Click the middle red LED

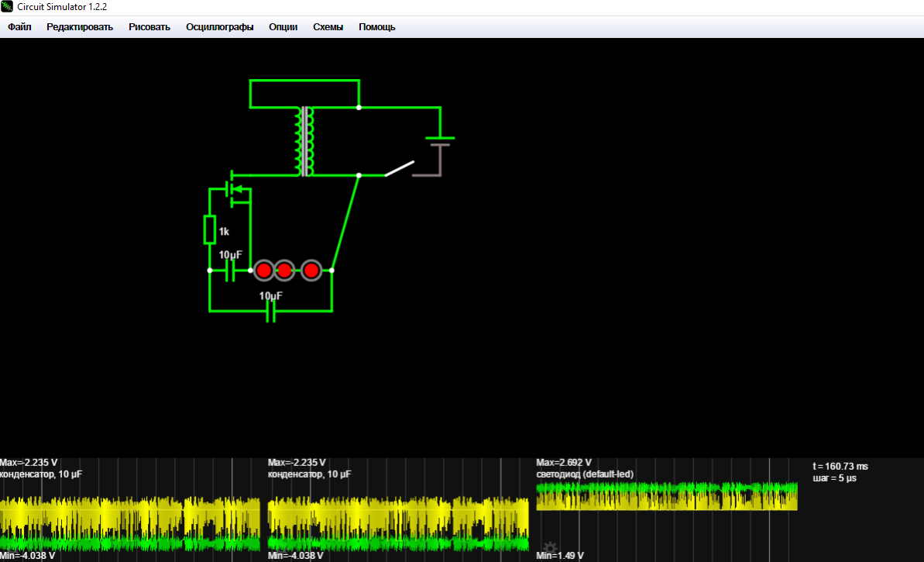tap(284, 271)
